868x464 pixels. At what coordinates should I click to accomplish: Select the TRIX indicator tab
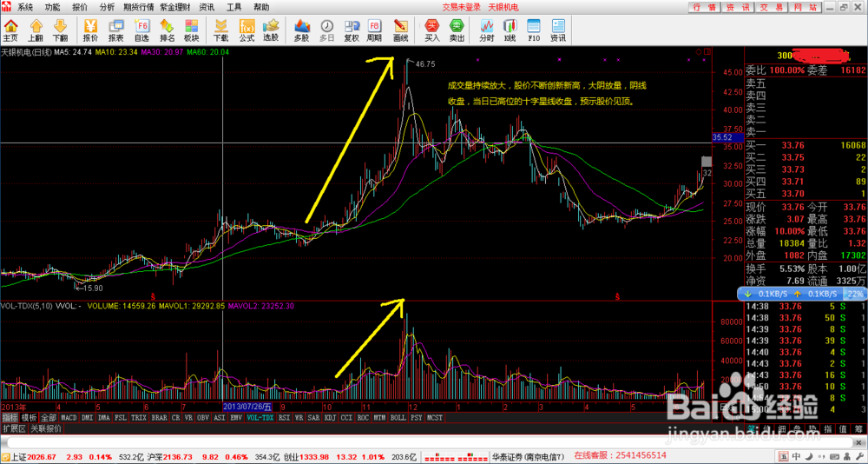138,417
